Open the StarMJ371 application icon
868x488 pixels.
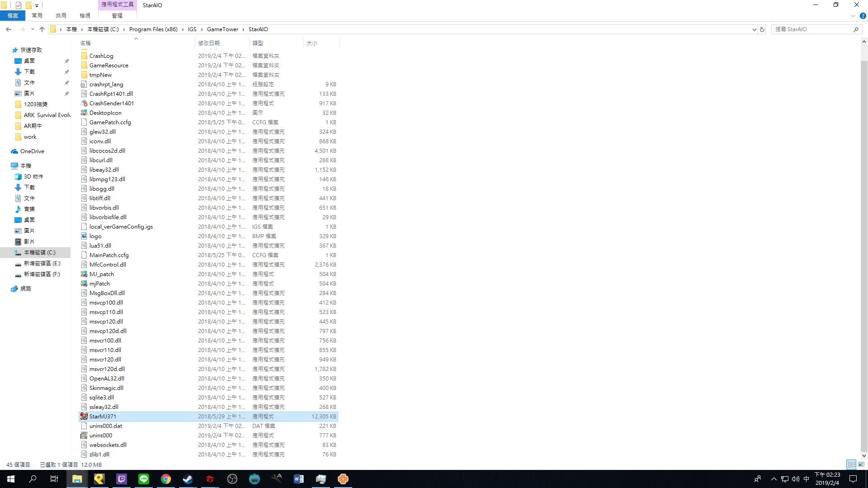pos(84,416)
